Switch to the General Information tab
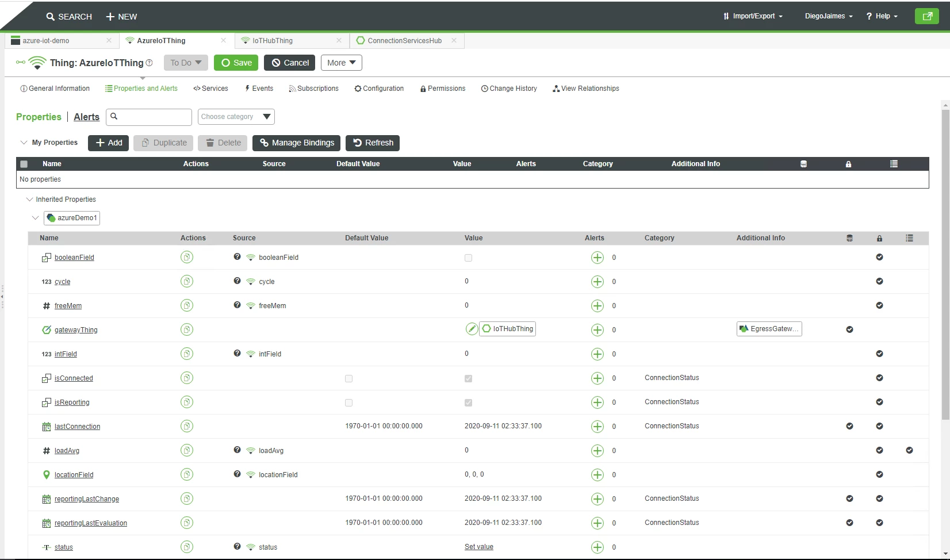Image resolution: width=950 pixels, height=560 pixels. 55,89
